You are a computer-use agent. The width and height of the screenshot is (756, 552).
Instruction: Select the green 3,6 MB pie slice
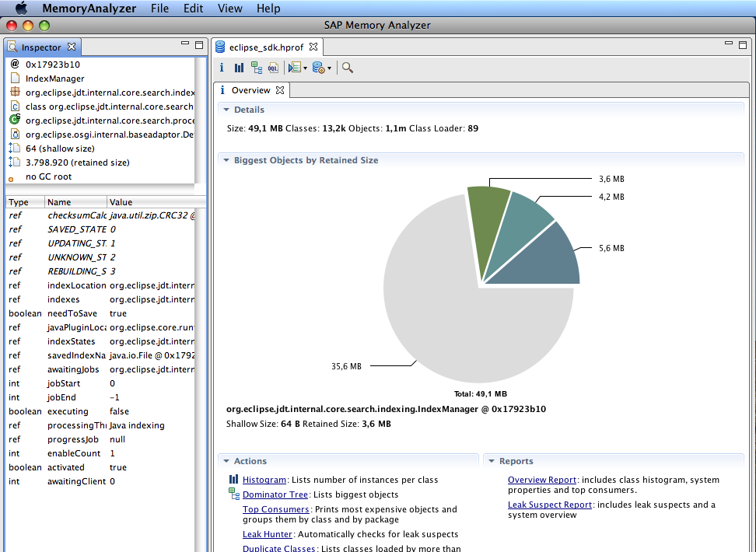pyautogui.click(x=489, y=226)
